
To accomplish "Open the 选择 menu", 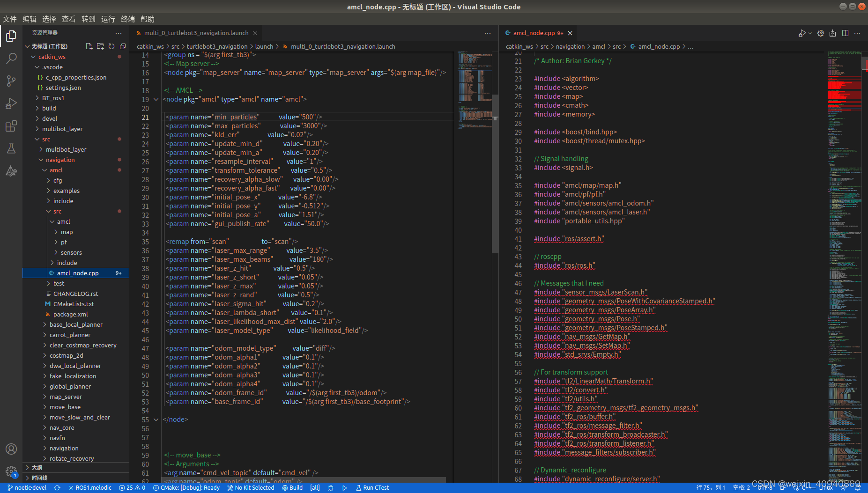I will (x=49, y=19).
